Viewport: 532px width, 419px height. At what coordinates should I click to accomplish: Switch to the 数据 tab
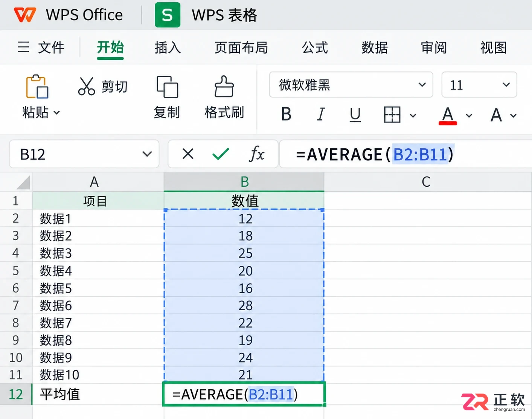click(375, 48)
